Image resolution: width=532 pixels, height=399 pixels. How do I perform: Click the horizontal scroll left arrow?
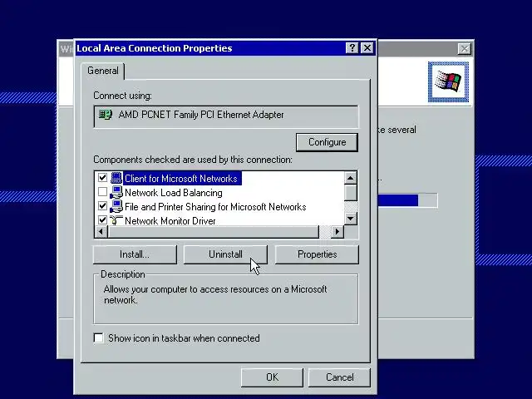(101, 232)
